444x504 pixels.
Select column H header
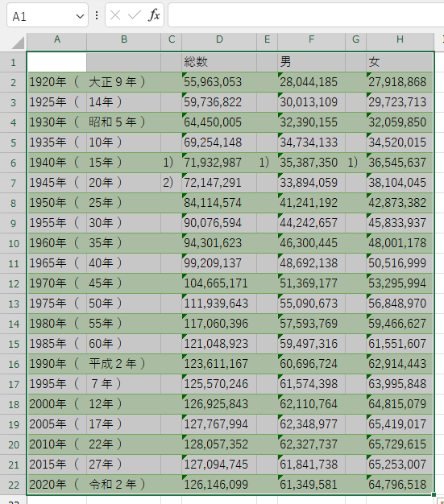(x=400, y=40)
